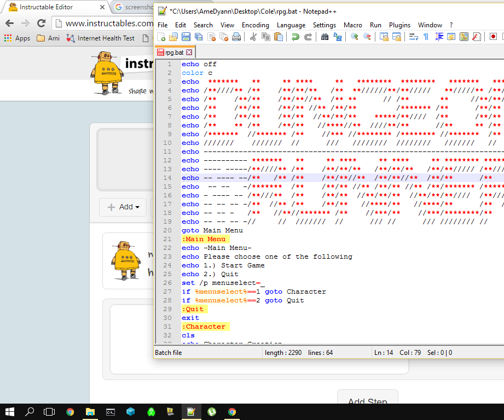
Task: Click the 'Ln : 14' status bar entry
Action: tap(384, 353)
